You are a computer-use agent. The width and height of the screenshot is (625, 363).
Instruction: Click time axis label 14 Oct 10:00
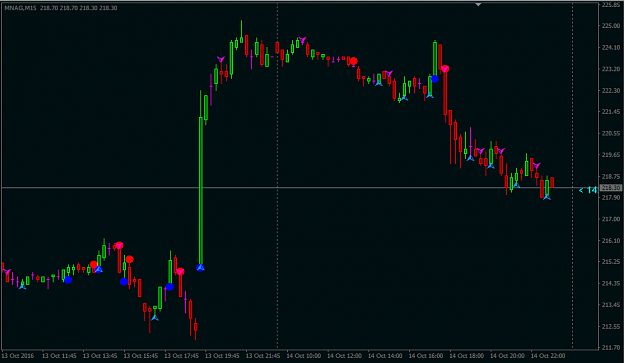303,355
